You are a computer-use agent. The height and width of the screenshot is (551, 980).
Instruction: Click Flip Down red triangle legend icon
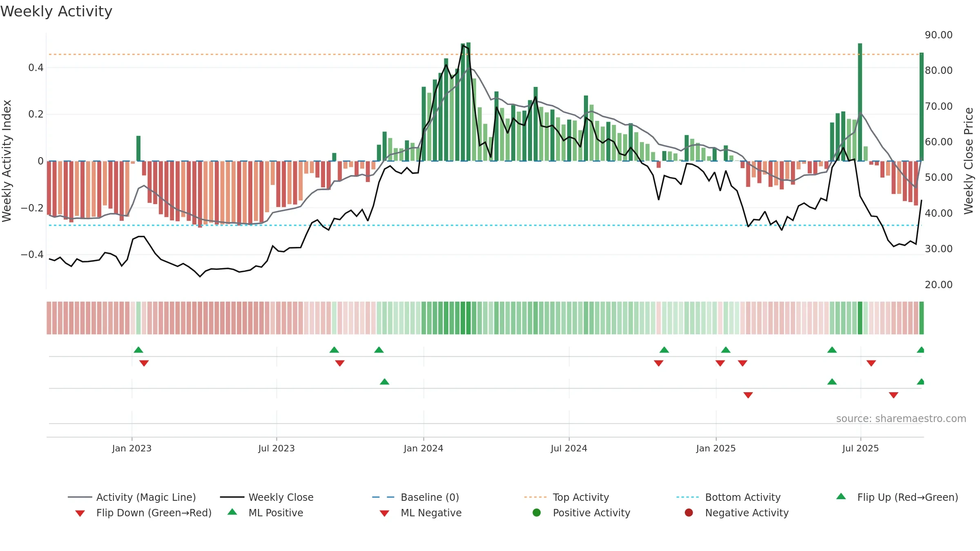[x=80, y=513]
